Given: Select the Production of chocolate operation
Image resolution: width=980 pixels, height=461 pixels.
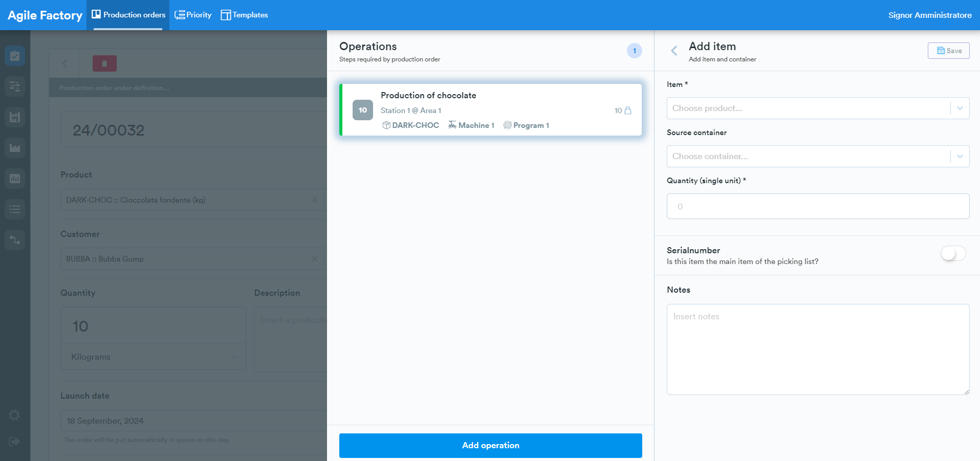Looking at the screenshot, I should 490,109.
